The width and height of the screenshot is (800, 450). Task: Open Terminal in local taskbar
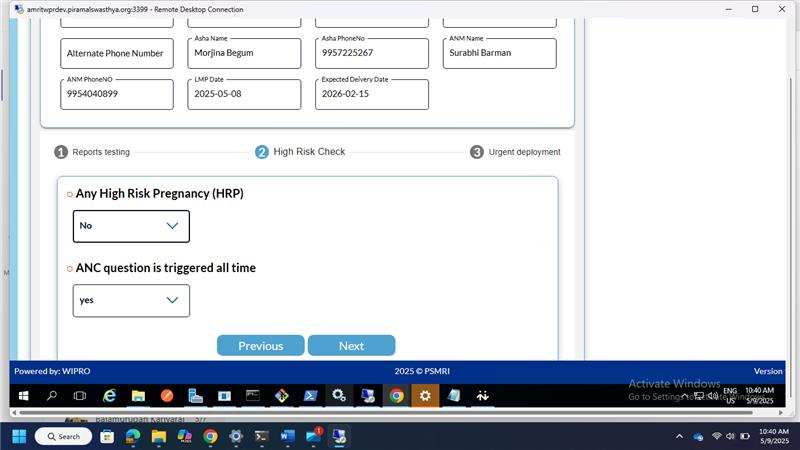click(262, 437)
